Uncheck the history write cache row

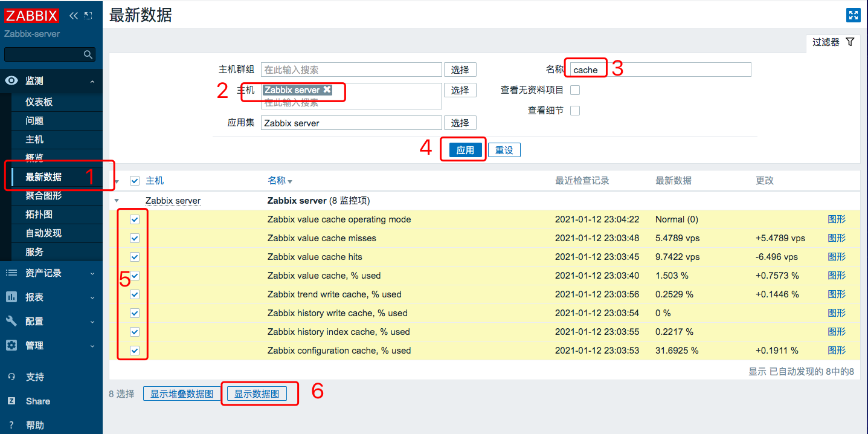[x=135, y=313]
